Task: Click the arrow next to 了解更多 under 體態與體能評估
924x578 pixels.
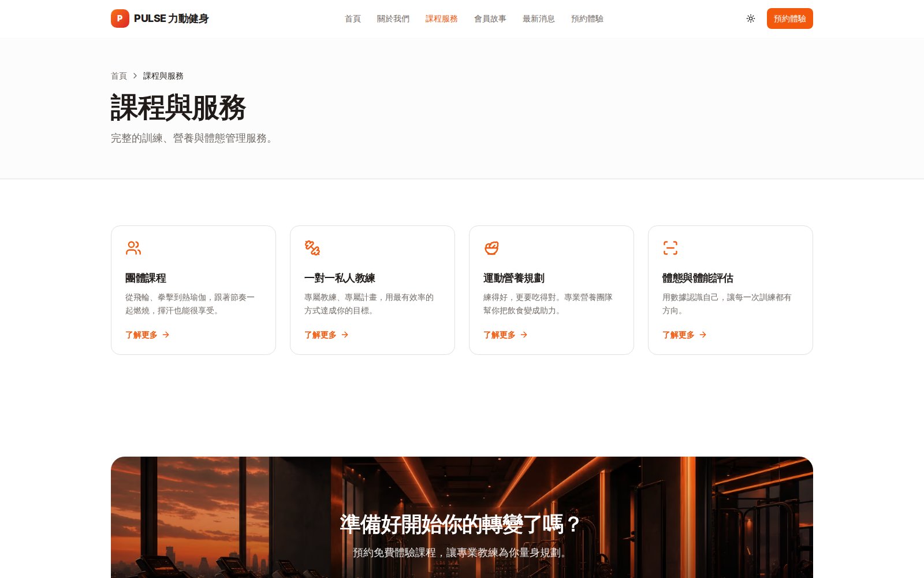Action: [703, 335]
